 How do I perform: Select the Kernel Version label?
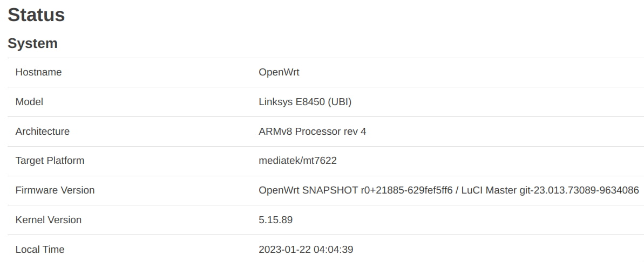click(49, 219)
